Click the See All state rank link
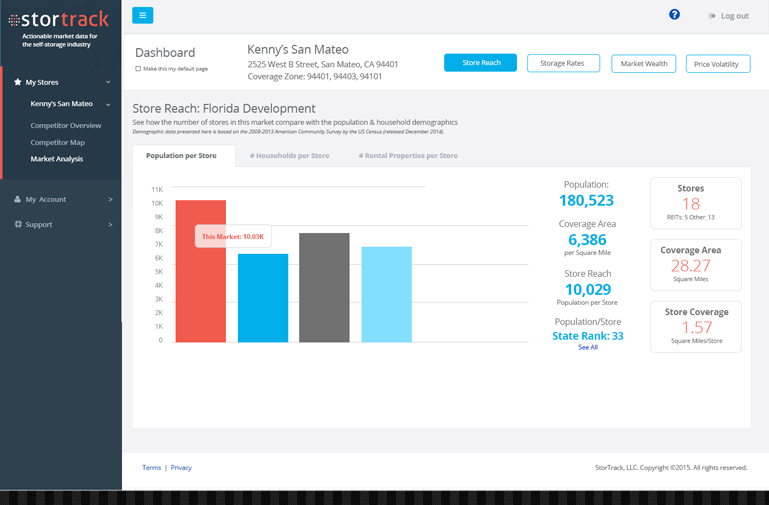 click(587, 347)
